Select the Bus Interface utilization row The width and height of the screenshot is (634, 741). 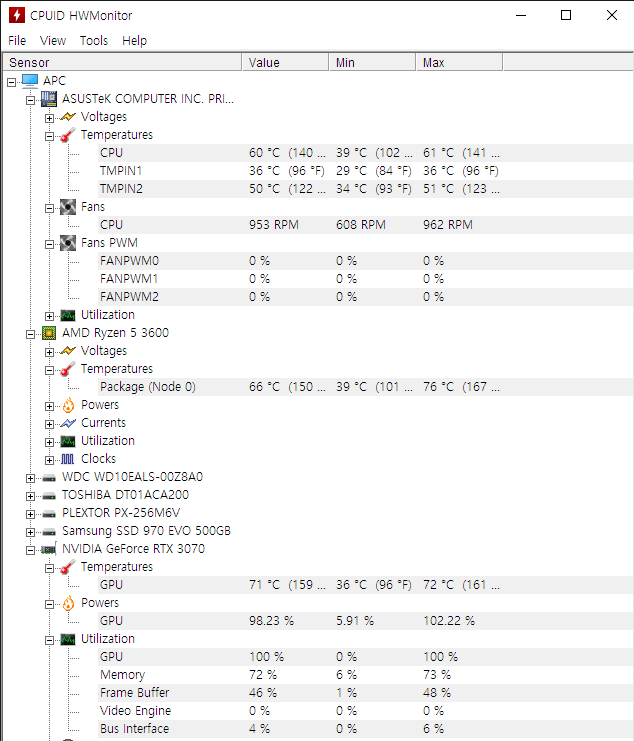coord(366,729)
